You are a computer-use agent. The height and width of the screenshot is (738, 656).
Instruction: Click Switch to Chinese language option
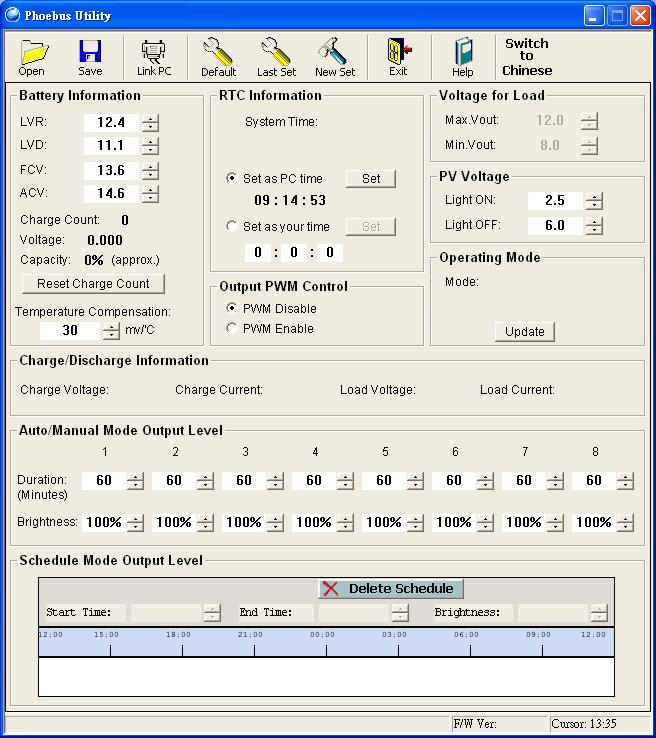point(527,57)
